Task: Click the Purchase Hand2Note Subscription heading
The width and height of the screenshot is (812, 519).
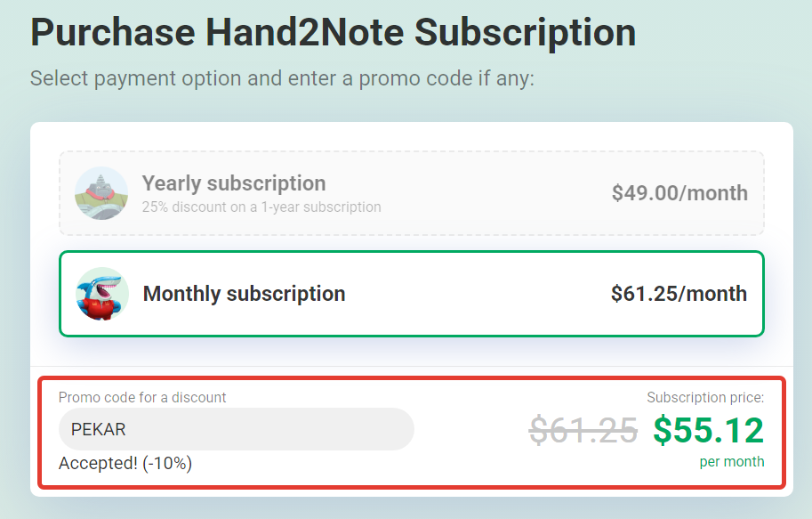Action: (x=333, y=33)
